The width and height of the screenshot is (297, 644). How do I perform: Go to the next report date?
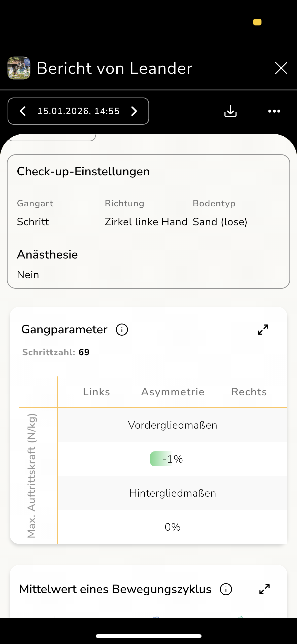pyautogui.click(x=134, y=111)
